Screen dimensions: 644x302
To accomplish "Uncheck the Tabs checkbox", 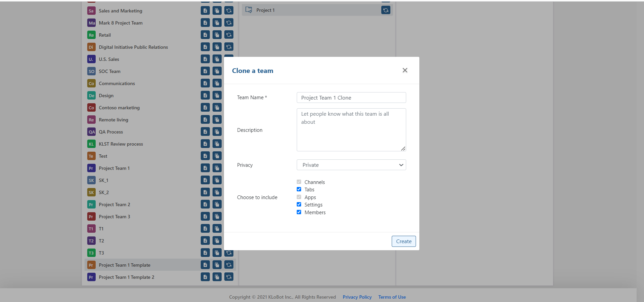I will (299, 189).
